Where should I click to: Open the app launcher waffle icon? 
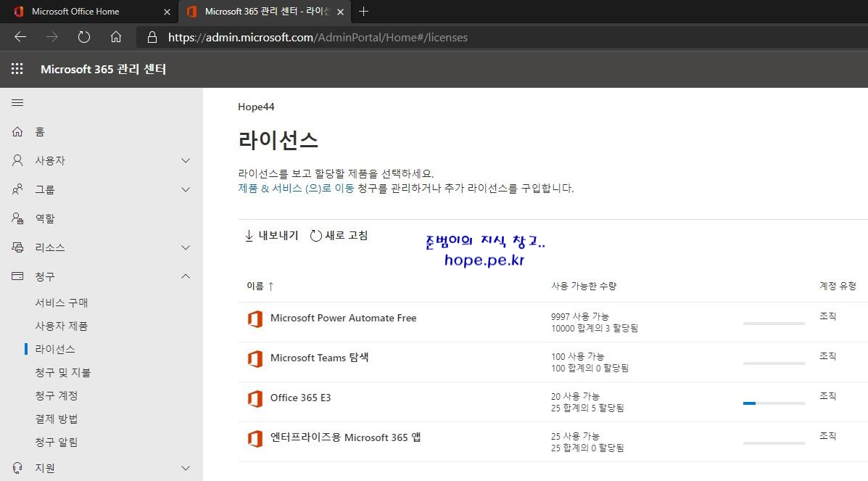[x=17, y=69]
